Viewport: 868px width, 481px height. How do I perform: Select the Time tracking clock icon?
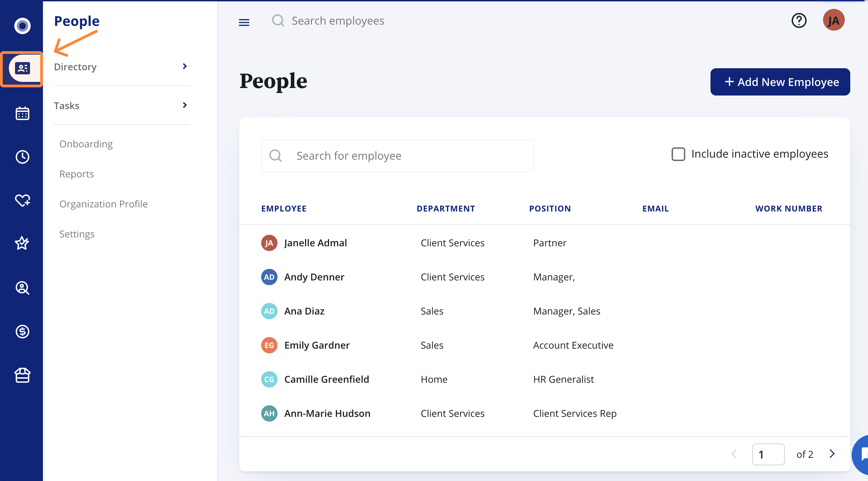point(21,157)
